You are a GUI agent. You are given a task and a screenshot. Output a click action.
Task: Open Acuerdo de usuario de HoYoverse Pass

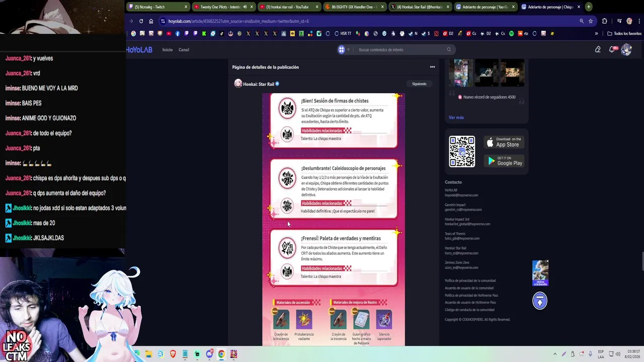click(x=470, y=303)
